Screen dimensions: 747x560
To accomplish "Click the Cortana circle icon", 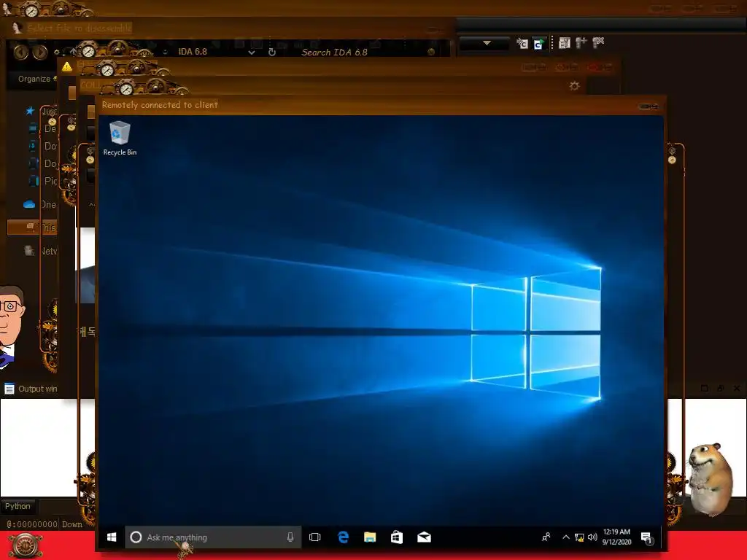I will tap(136, 537).
